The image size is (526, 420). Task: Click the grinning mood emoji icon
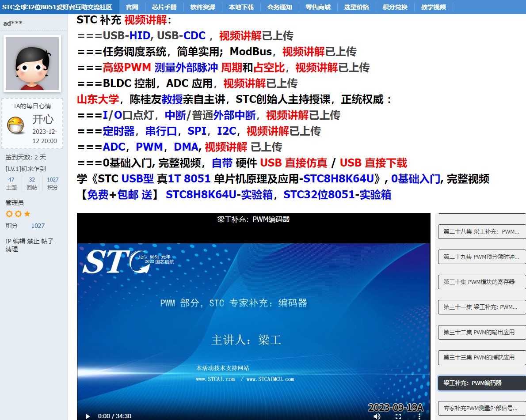[15, 125]
